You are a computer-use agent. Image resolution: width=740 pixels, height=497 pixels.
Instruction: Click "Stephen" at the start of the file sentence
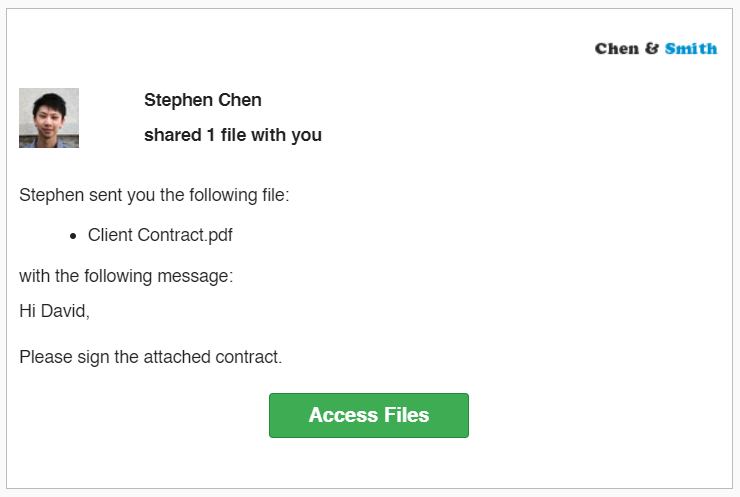[x=51, y=195]
